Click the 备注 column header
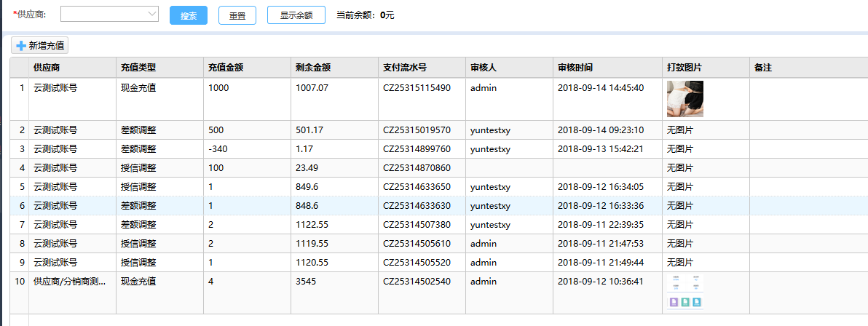 [x=763, y=68]
